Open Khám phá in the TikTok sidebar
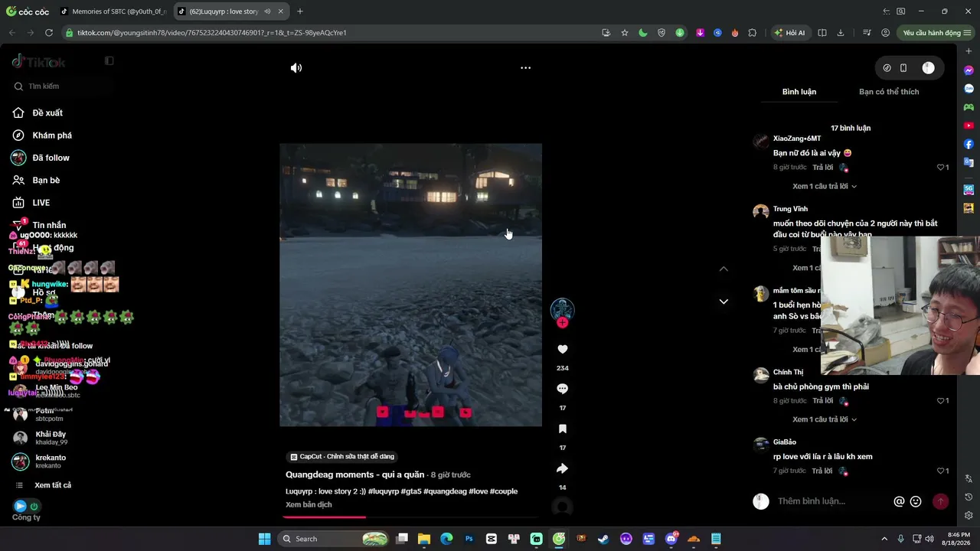The height and width of the screenshot is (551, 980). coord(52,135)
